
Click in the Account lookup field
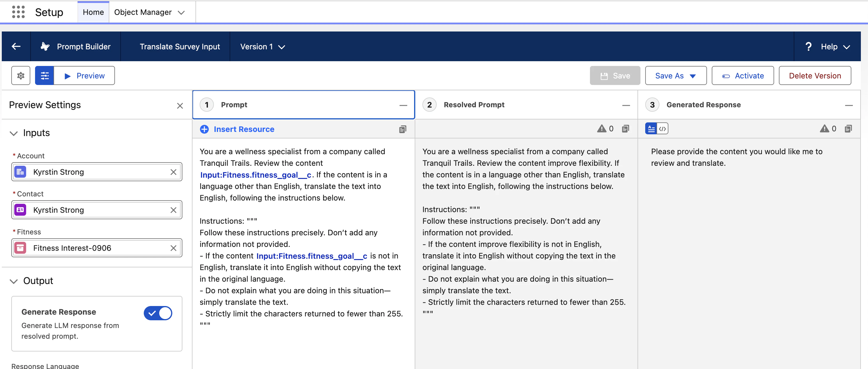pyautogui.click(x=97, y=172)
